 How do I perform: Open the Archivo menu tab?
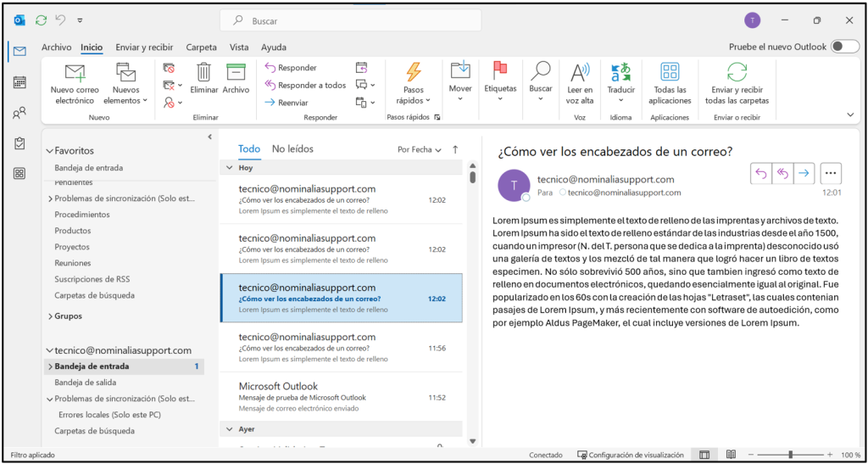coord(56,48)
